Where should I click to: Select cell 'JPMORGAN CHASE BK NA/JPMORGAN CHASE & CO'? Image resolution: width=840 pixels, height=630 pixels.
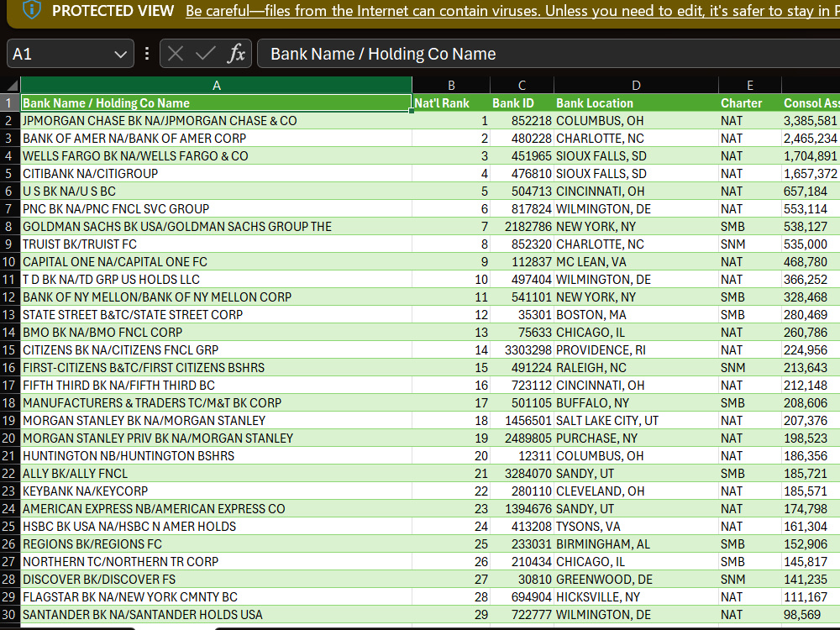[x=217, y=120]
